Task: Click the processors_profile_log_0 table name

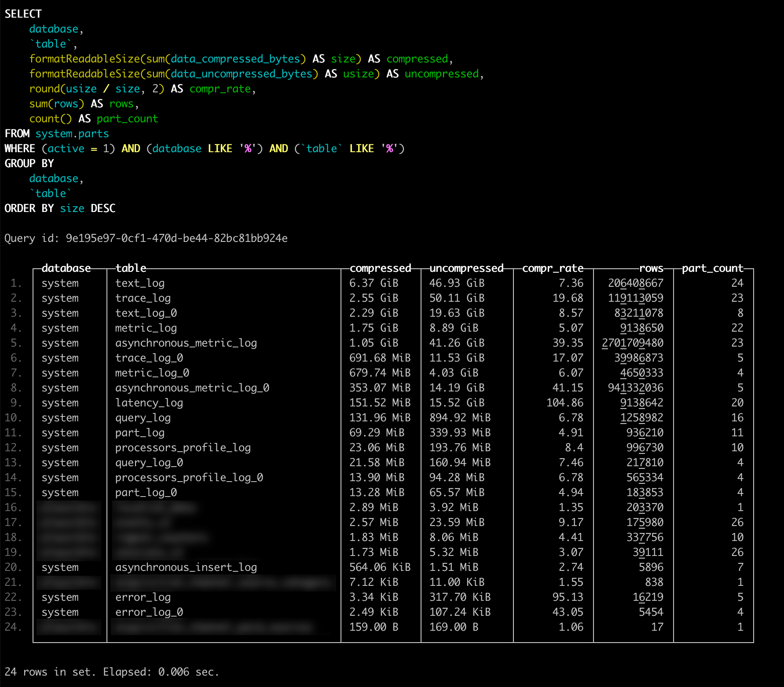Action: tap(189, 478)
